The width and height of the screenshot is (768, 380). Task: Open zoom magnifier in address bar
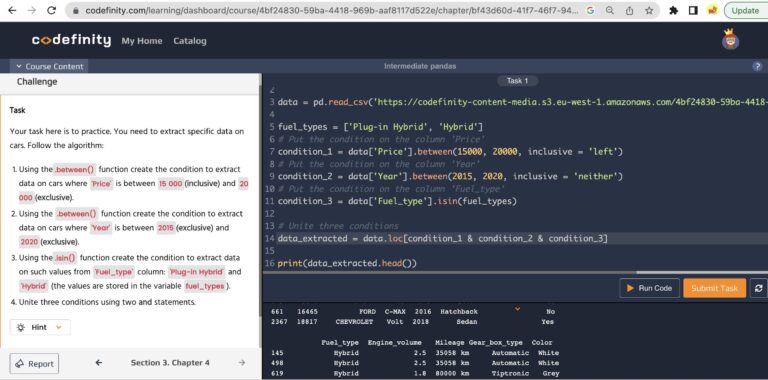point(610,10)
